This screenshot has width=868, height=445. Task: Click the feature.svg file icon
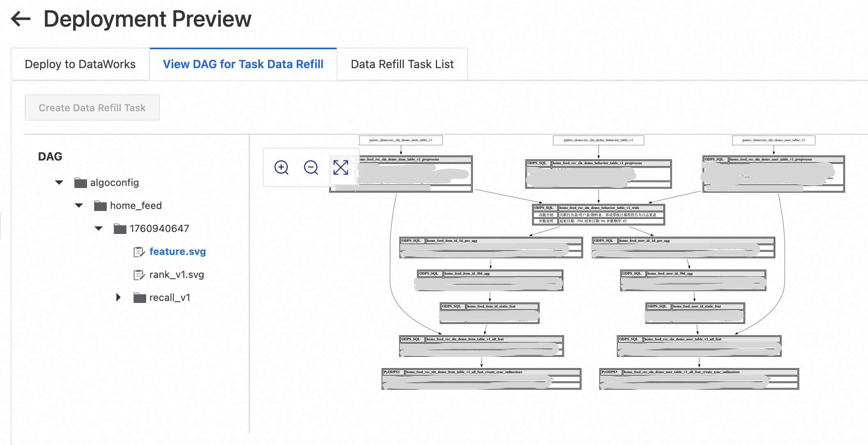click(139, 252)
